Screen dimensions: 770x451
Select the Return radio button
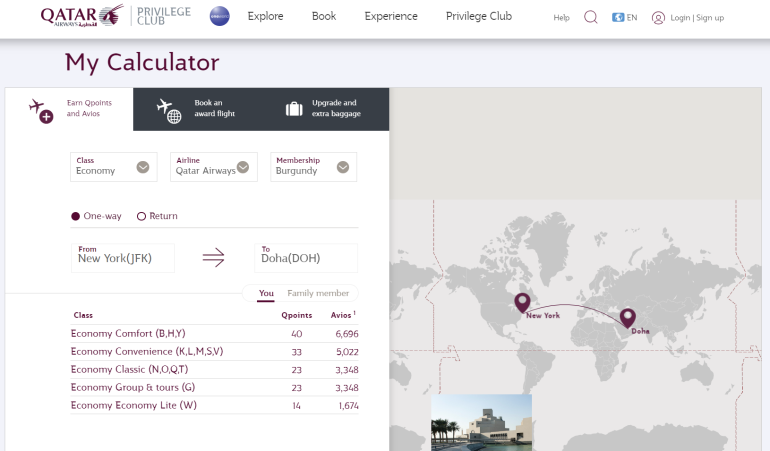141,216
